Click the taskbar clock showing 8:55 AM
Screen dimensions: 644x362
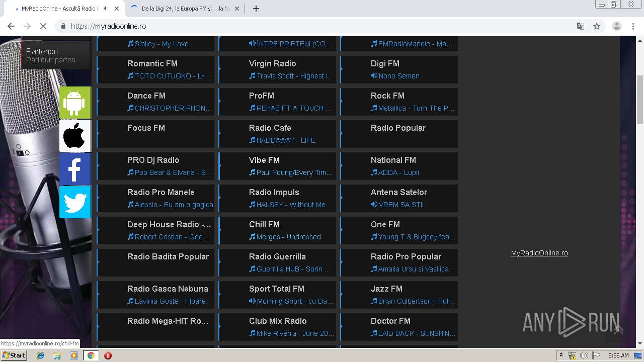pyautogui.click(x=618, y=355)
